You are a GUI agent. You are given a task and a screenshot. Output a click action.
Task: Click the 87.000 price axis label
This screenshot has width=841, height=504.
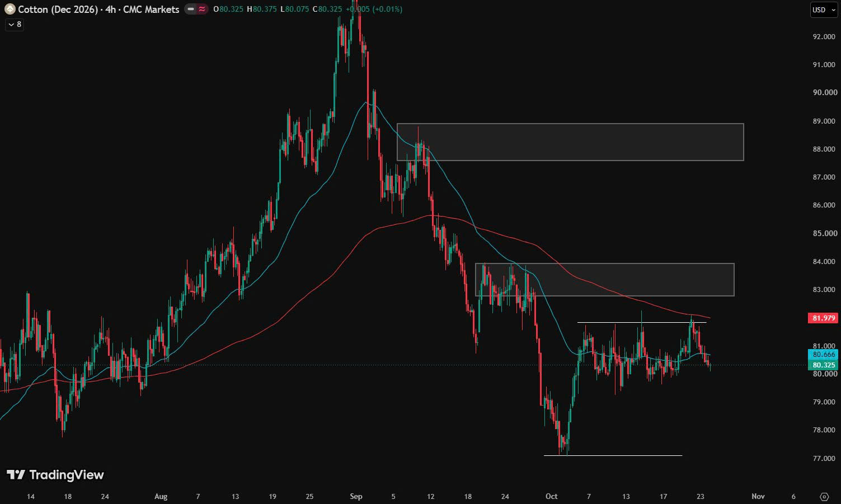[825, 177]
